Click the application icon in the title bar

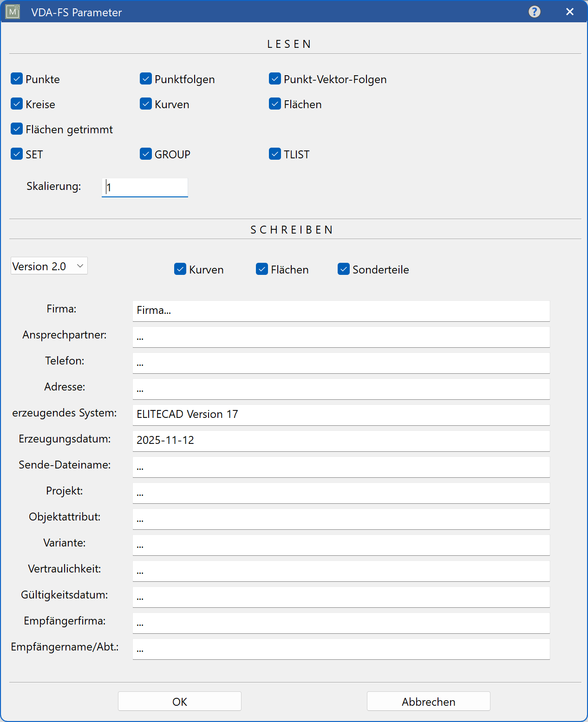pos(12,12)
